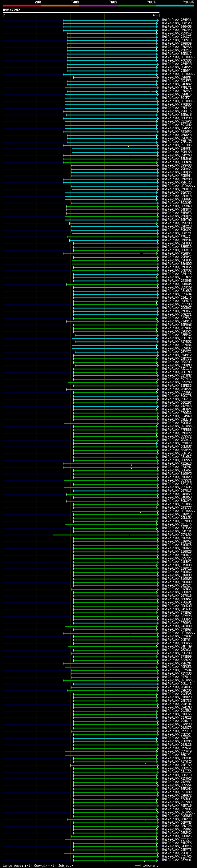Click the white query ruler bar ending at 462

pos(81,13)
